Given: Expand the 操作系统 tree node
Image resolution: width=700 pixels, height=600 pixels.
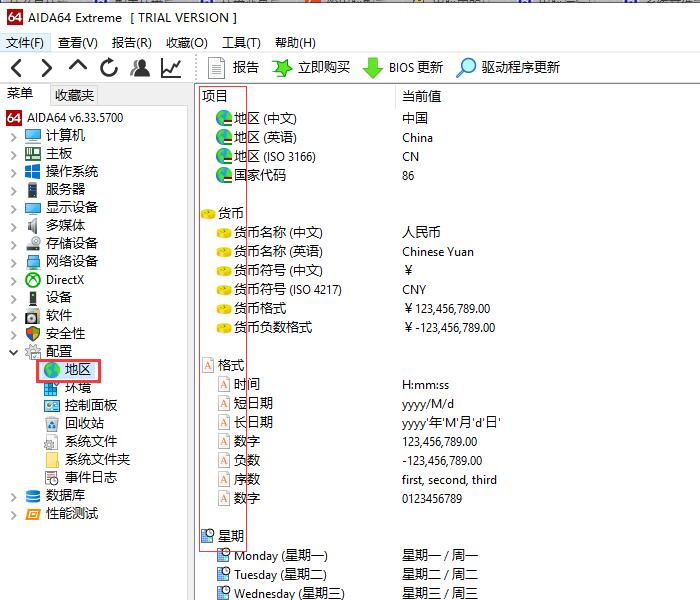Looking at the screenshot, I should click(x=13, y=172).
